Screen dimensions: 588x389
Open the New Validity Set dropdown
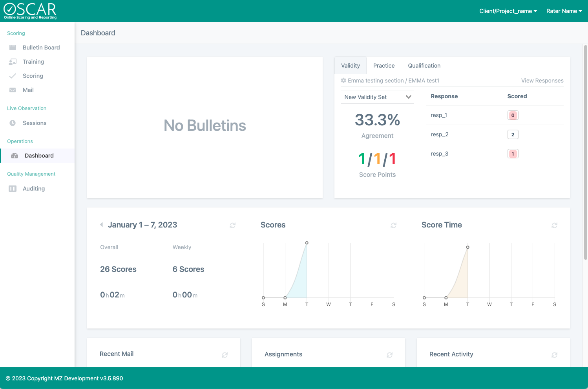coord(377,97)
